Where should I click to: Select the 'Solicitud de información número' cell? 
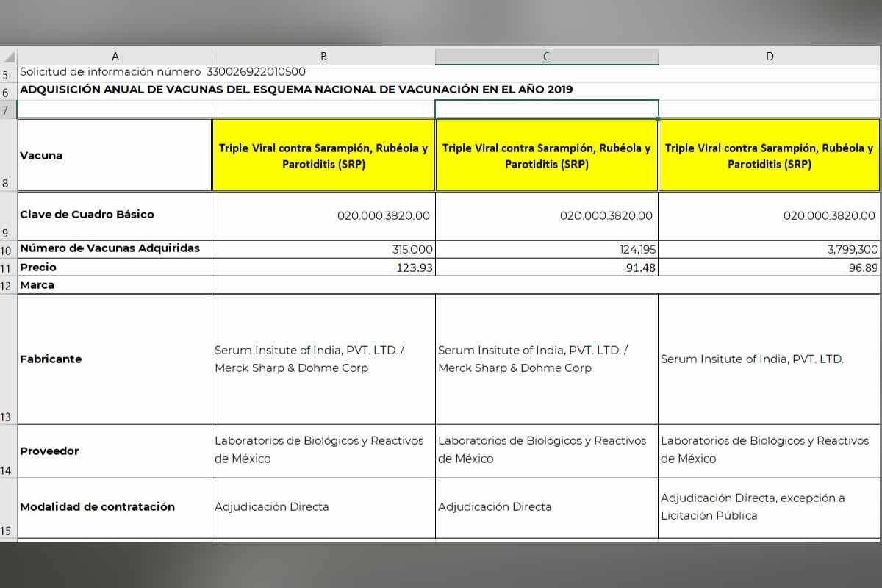(x=110, y=72)
